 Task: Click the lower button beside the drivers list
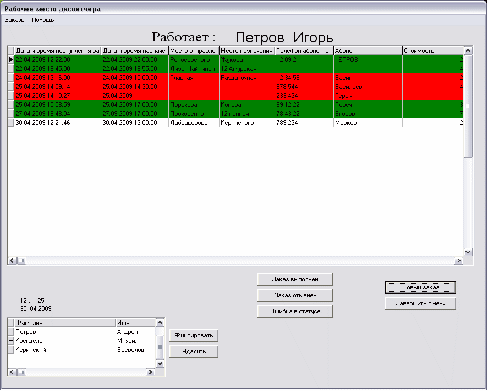click(194, 351)
